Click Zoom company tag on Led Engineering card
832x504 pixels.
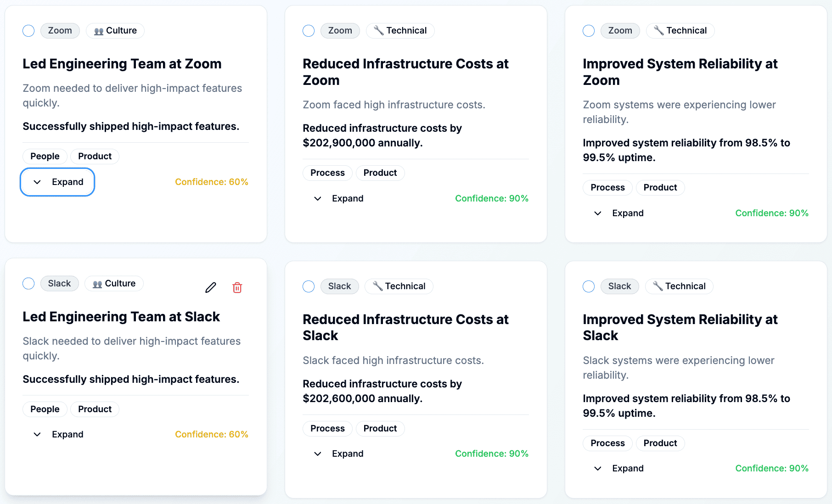coord(60,31)
